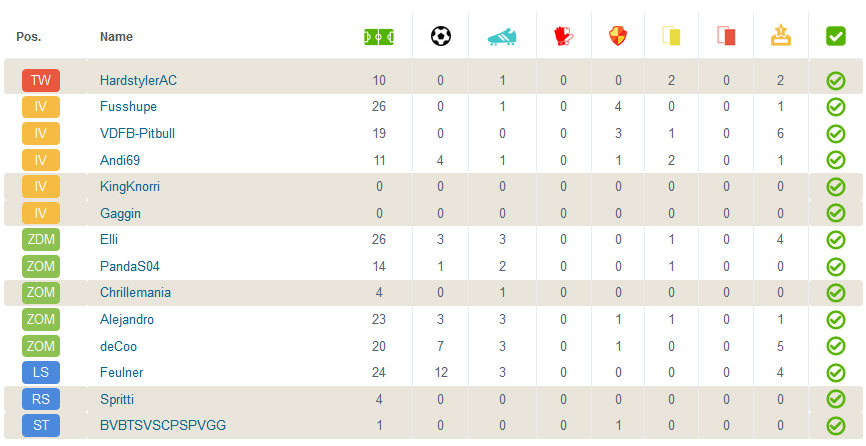Toggle the green checkmark for Feulner
This screenshot has width=866, height=446.
[x=836, y=374]
